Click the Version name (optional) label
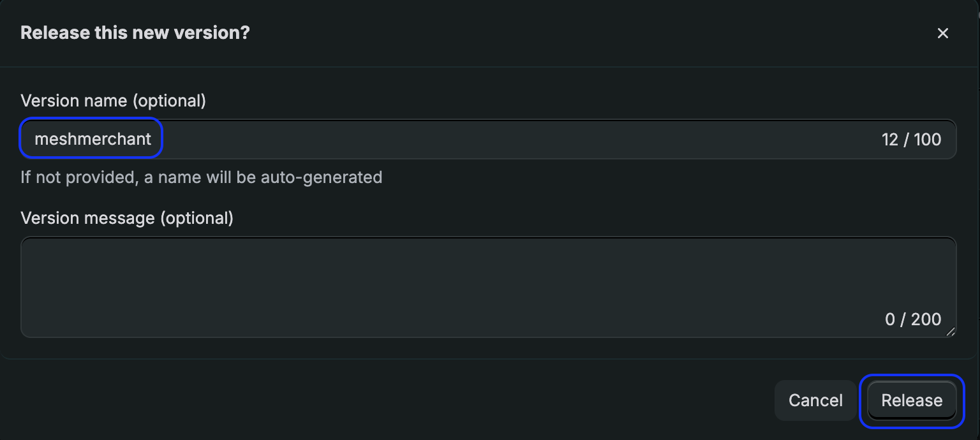 (113, 100)
